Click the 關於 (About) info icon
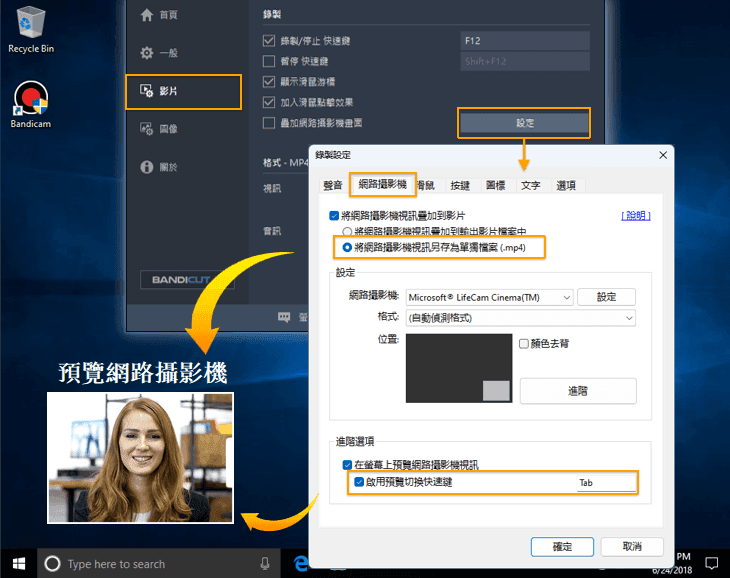The width and height of the screenshot is (730, 578). coord(147,167)
